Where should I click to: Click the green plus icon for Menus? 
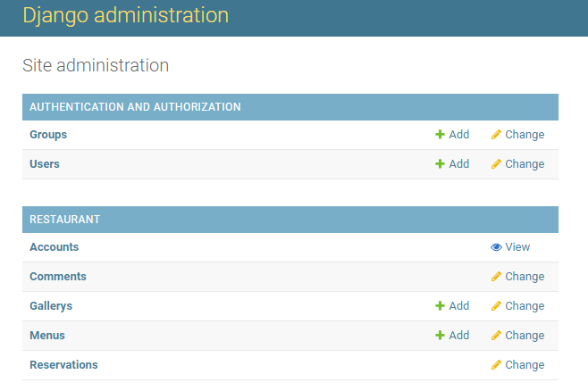click(x=440, y=335)
